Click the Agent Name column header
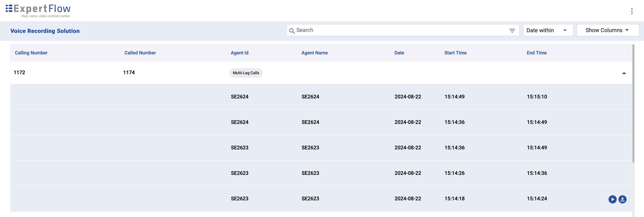 [x=314, y=53]
